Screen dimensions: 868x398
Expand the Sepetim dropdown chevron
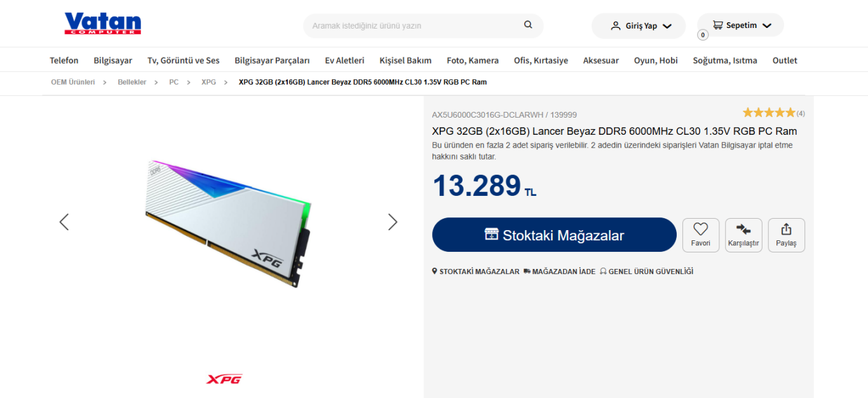pos(766,25)
